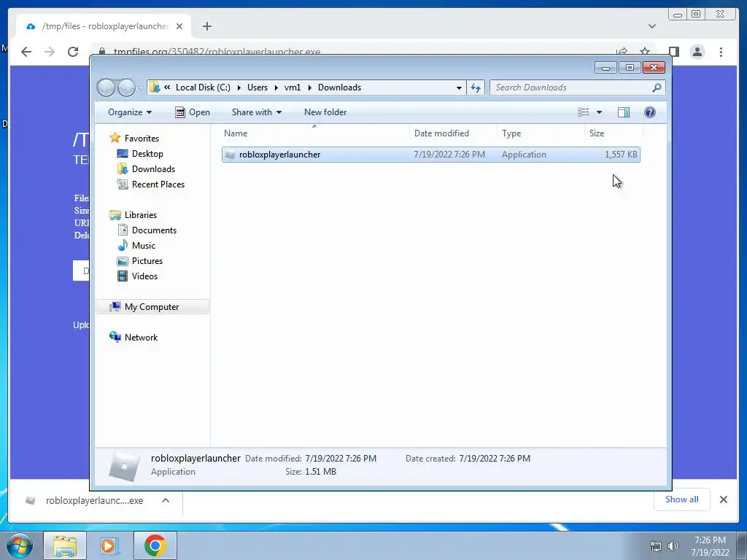Click the search magnifier icon
This screenshot has width=747, height=560.
click(657, 87)
